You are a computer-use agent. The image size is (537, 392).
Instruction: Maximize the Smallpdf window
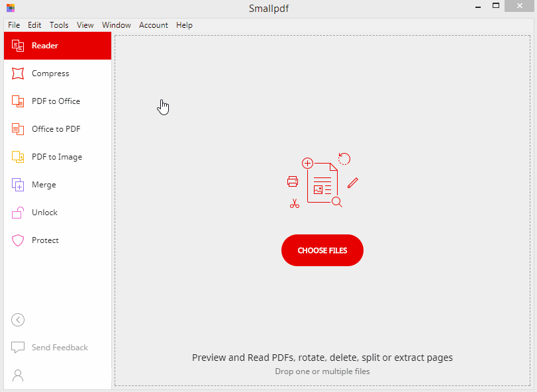[495, 6]
